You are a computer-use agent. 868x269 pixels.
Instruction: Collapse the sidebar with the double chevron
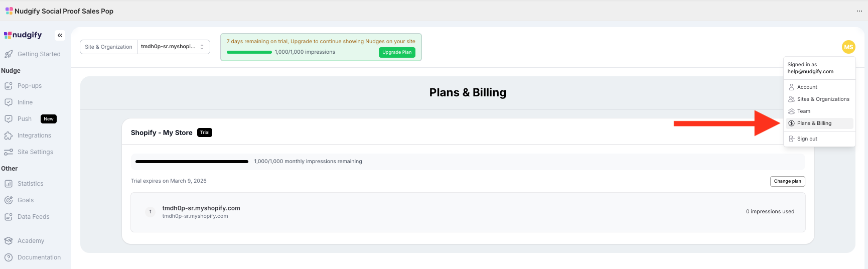pos(60,35)
